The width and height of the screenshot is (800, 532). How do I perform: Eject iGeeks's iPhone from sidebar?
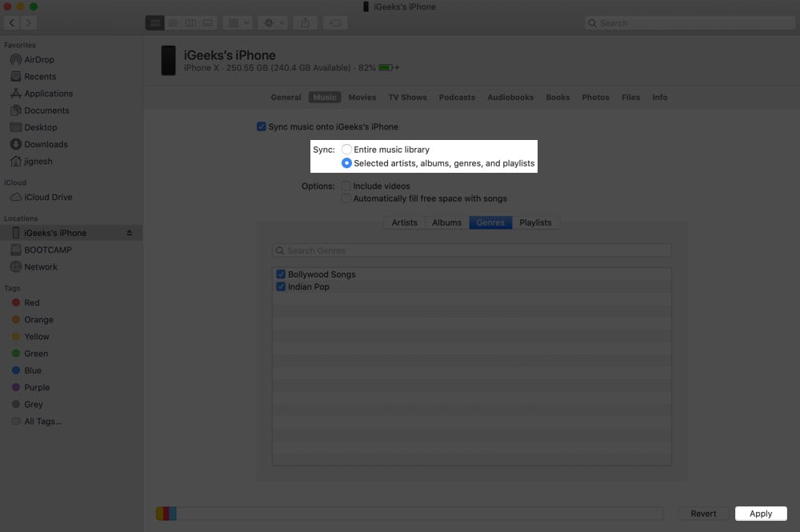129,233
